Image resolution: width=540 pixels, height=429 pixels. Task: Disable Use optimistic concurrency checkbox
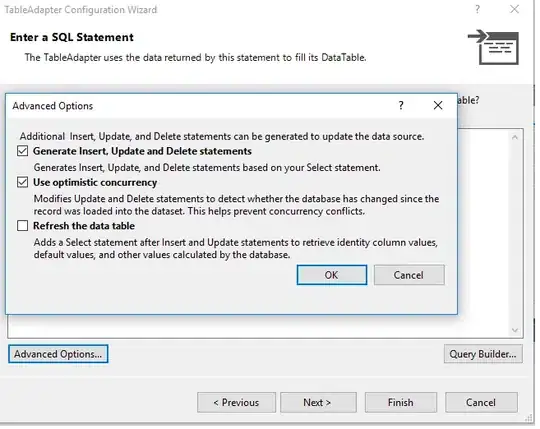click(23, 182)
